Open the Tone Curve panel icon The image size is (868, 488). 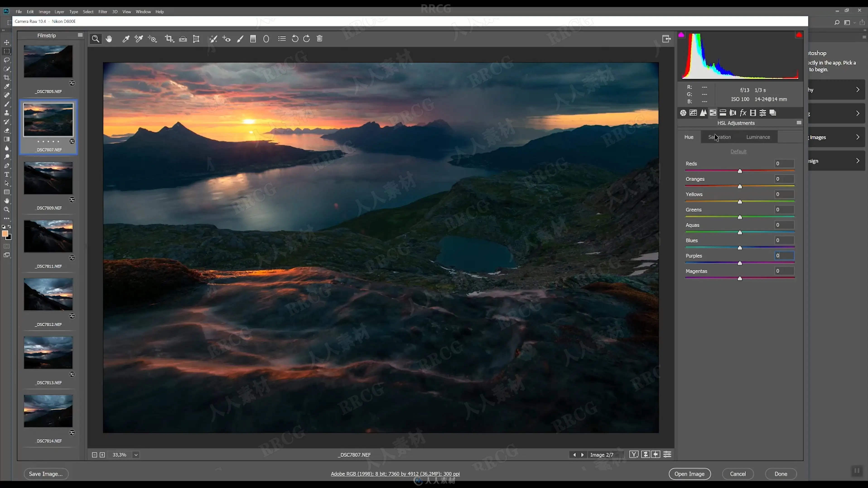(x=693, y=113)
